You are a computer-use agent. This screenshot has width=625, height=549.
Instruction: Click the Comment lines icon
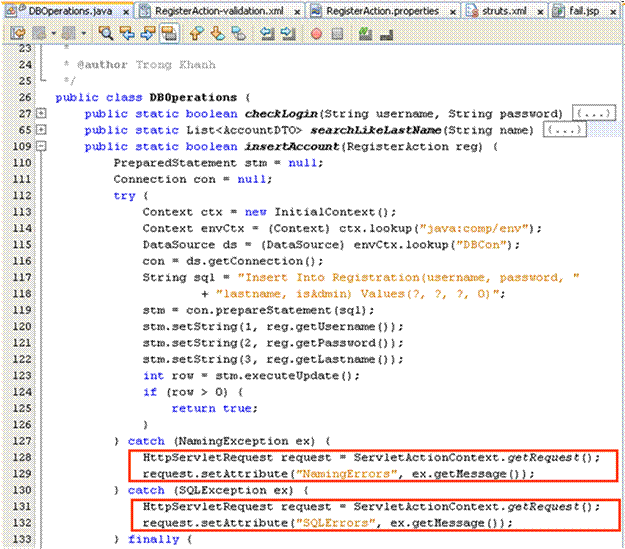[x=365, y=33]
